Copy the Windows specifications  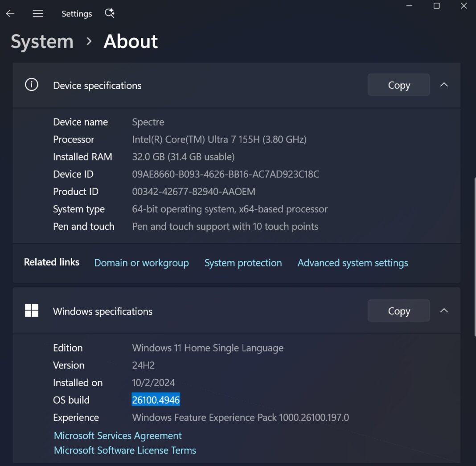click(398, 311)
